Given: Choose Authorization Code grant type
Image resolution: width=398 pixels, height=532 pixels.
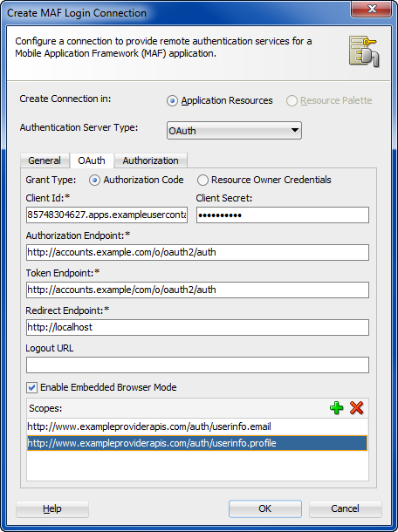Looking at the screenshot, I should point(94,181).
